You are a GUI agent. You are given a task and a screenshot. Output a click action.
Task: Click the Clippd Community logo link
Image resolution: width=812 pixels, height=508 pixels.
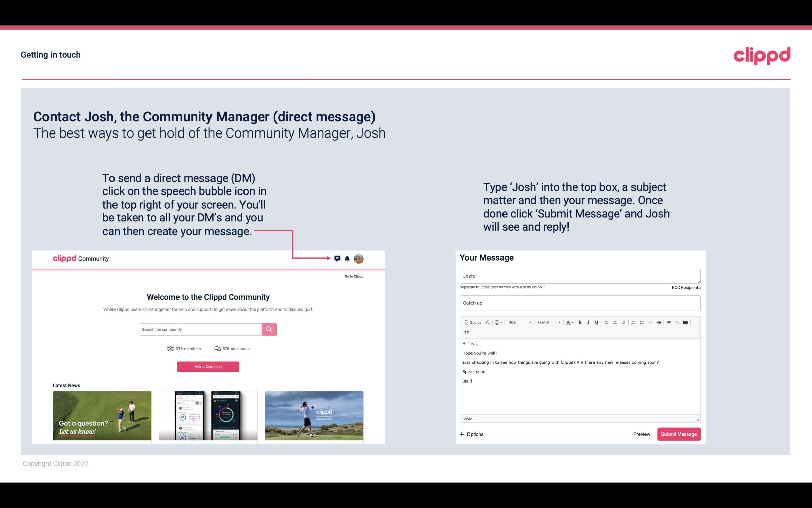point(80,258)
